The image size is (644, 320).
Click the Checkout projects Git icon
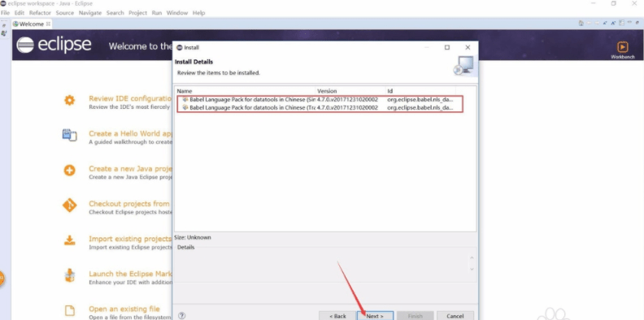point(69,205)
